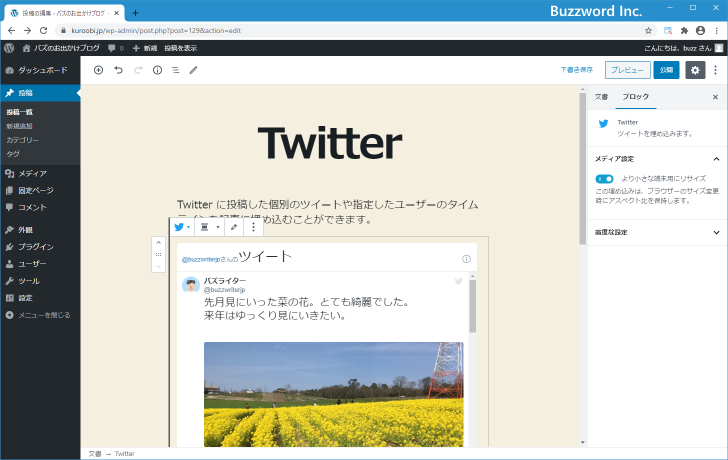This screenshot has height=460, width=728.
Task: Collapse the メディア設定 panel
Action: point(657,159)
